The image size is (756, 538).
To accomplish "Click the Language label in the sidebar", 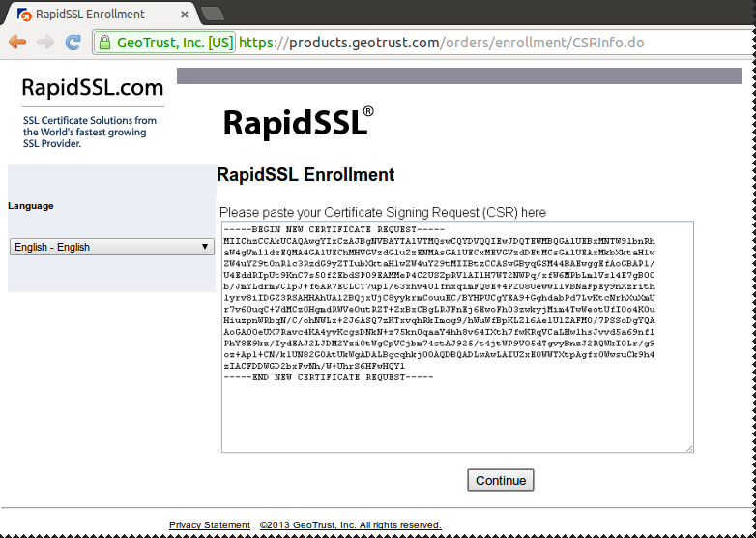I will [31, 206].
